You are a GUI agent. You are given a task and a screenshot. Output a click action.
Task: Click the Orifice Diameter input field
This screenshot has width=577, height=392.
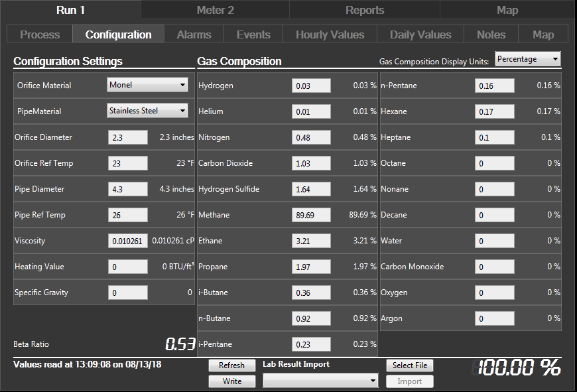tap(128, 137)
